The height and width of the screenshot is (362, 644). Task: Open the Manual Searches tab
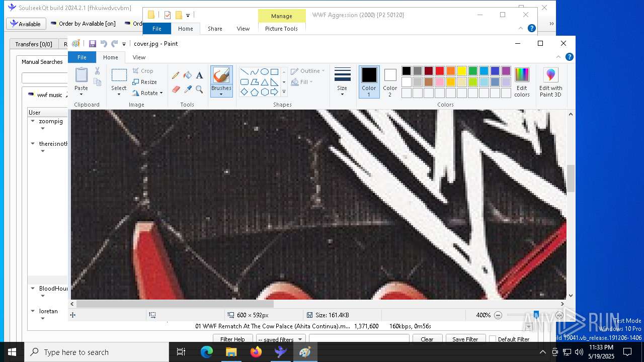[x=42, y=62]
